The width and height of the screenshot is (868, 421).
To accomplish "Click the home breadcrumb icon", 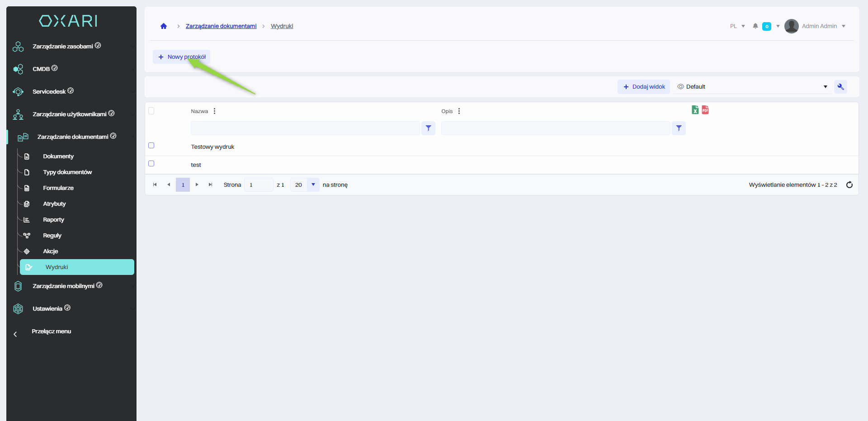I will click(x=164, y=26).
